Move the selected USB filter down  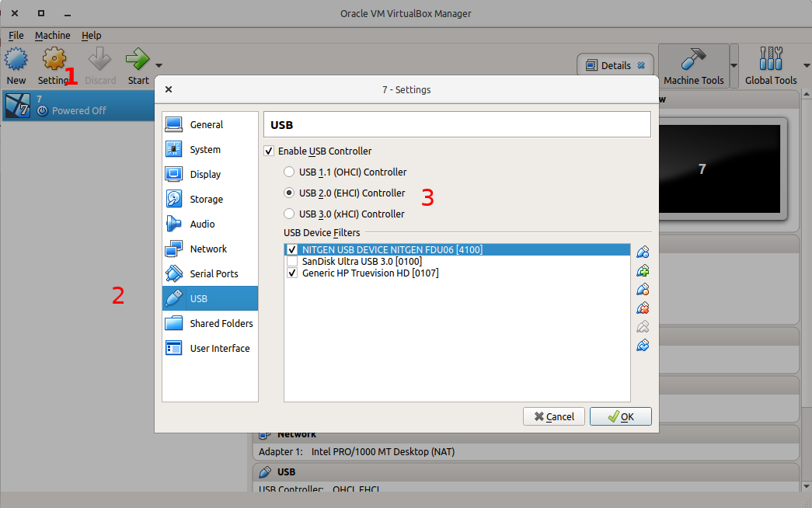click(643, 346)
